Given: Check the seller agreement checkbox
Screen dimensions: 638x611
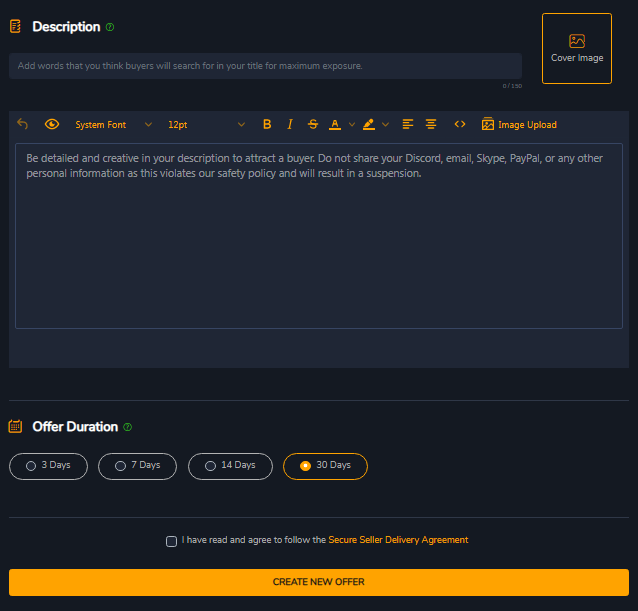Looking at the screenshot, I should point(171,541).
